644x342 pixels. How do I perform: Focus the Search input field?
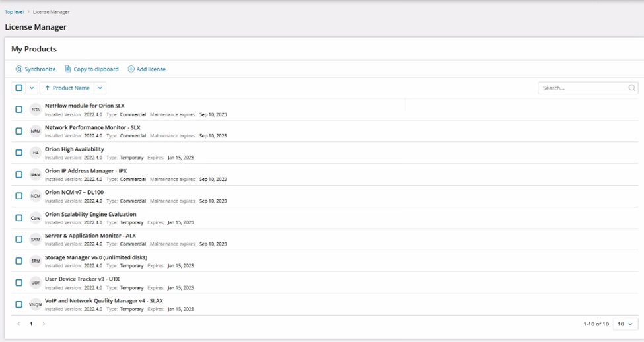(x=583, y=88)
